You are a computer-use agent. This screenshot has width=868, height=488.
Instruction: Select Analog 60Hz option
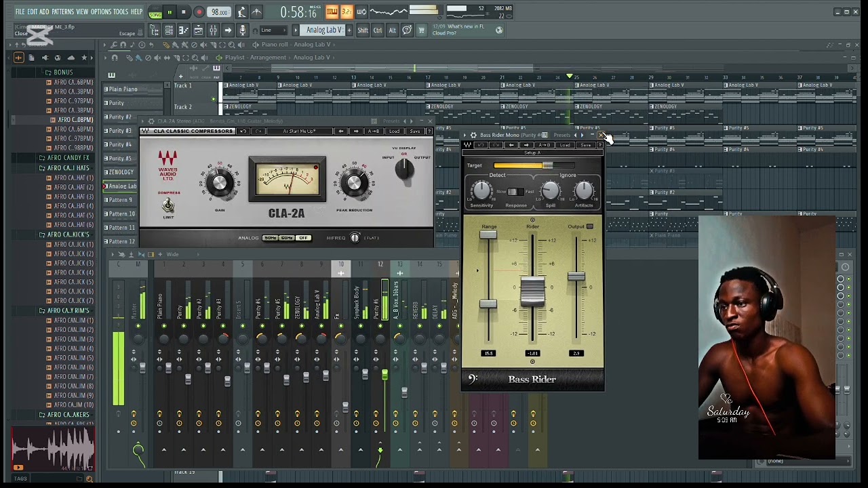pos(286,238)
